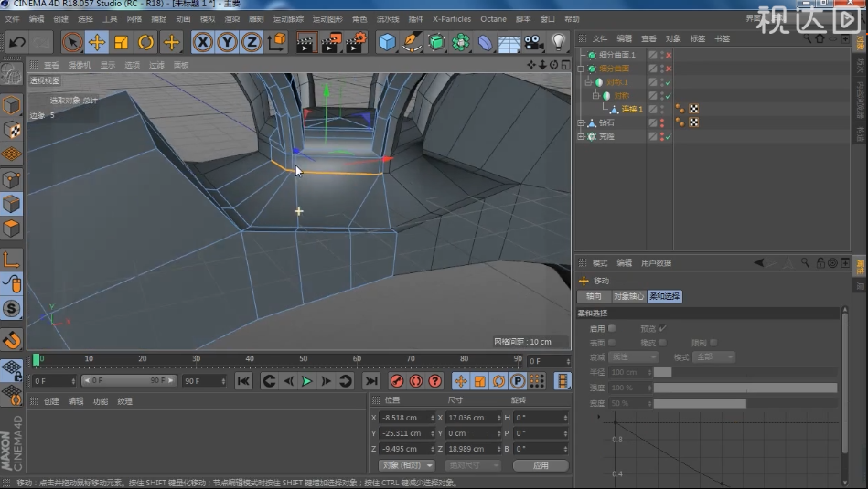Disable 对称.1 via green check toggle

669,82
